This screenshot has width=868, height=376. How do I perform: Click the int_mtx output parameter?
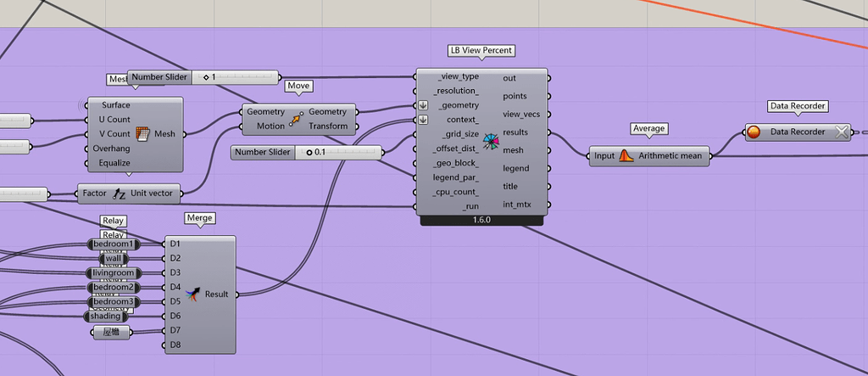pyautogui.click(x=516, y=205)
